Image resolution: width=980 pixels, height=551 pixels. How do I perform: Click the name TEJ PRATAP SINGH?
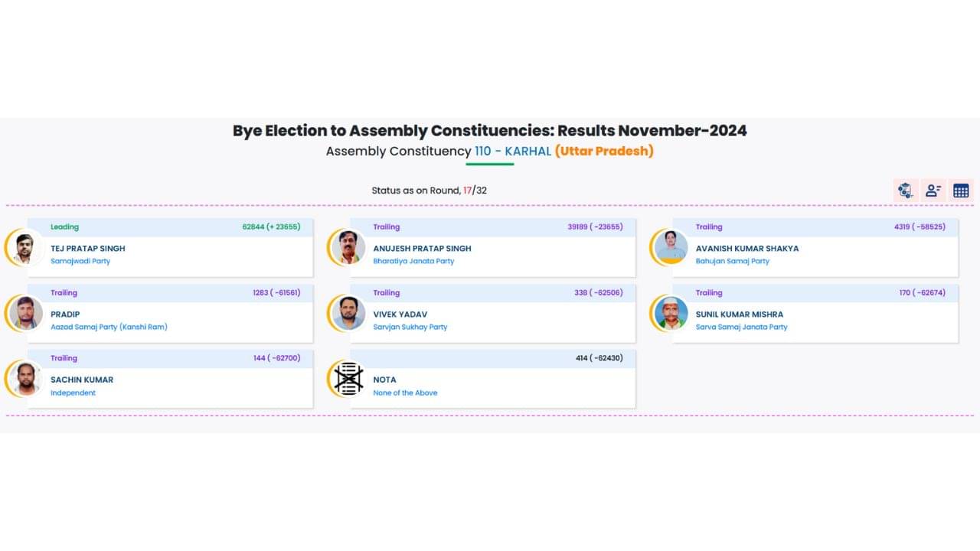[88, 248]
